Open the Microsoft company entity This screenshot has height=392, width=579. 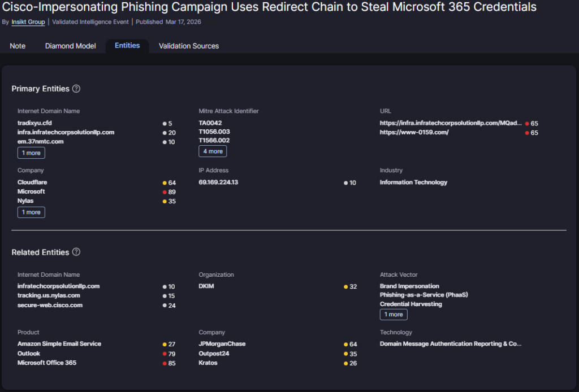31,191
